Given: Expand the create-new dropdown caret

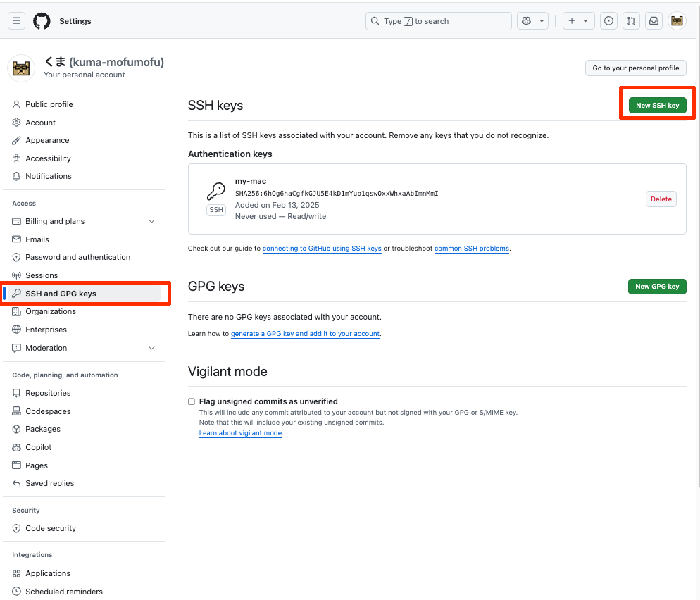Looking at the screenshot, I should coord(586,21).
